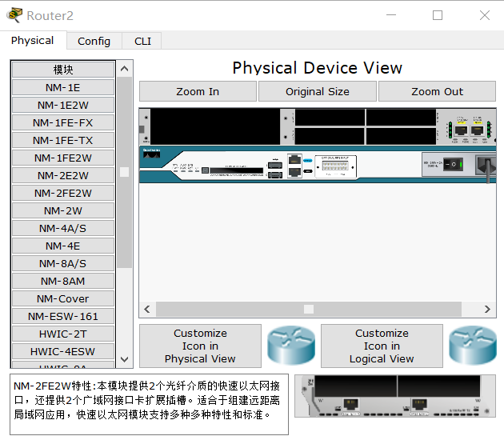The height and width of the screenshot is (440, 504).
Task: Select the NM-4E module
Action: point(63,246)
